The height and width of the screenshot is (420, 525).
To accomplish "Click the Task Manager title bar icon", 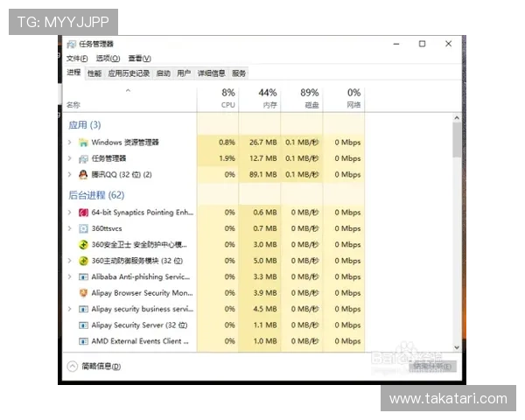I will (x=72, y=45).
